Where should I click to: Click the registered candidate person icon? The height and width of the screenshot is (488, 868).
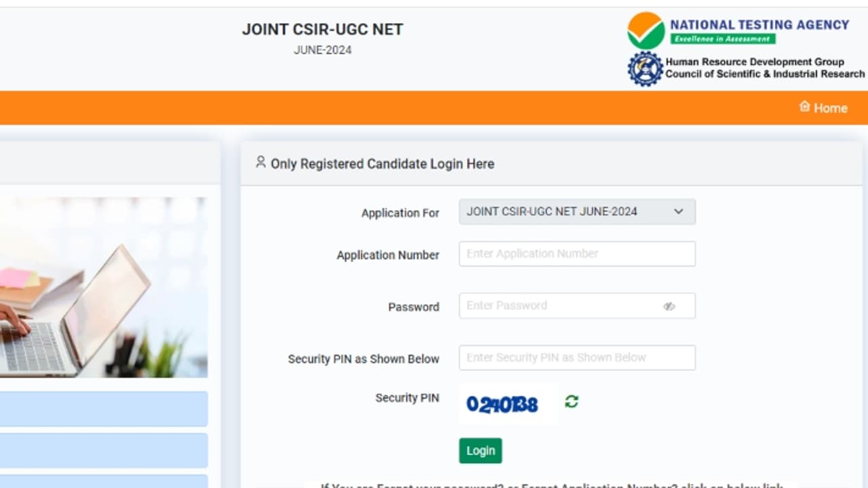[x=260, y=162]
